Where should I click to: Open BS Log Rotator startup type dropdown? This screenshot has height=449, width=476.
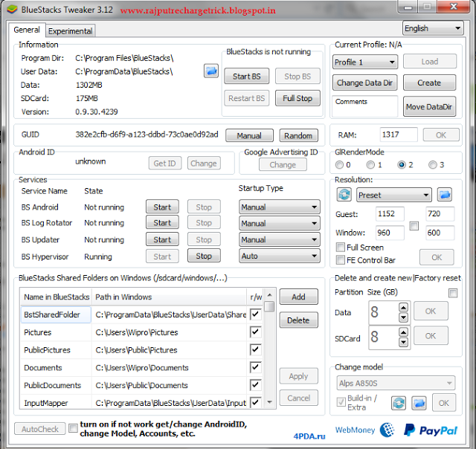(280, 223)
